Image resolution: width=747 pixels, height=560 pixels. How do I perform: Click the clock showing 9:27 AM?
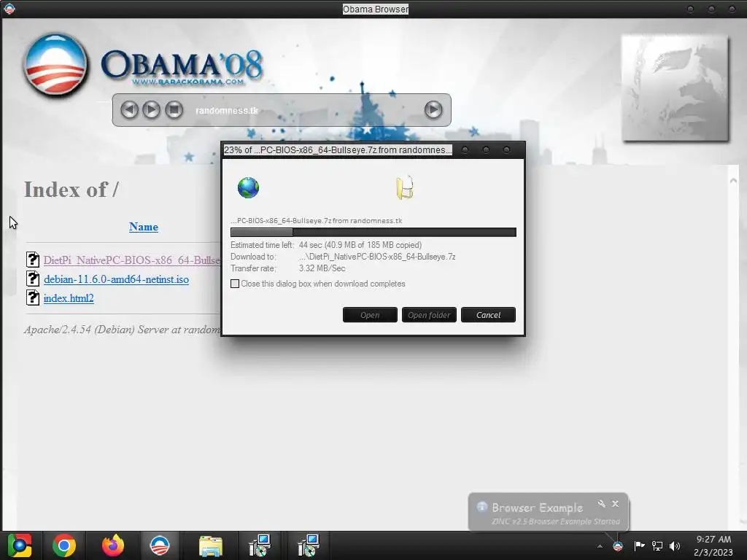point(713,540)
